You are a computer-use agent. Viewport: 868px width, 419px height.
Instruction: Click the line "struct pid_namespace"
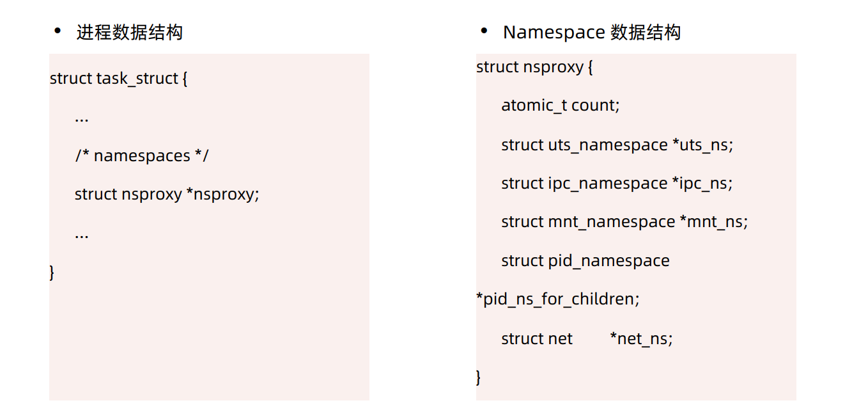coord(585,261)
